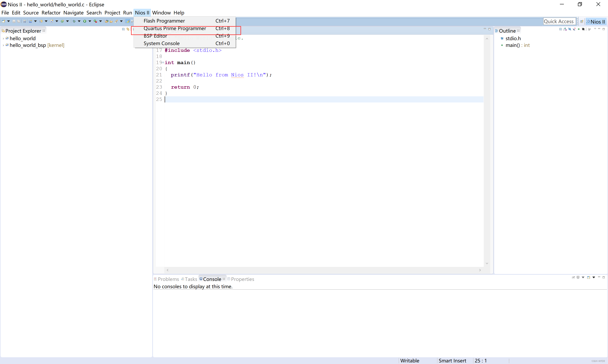608x364 pixels.
Task: Toggle Hide Static Members in Outline
Action: pyautogui.click(x=574, y=29)
